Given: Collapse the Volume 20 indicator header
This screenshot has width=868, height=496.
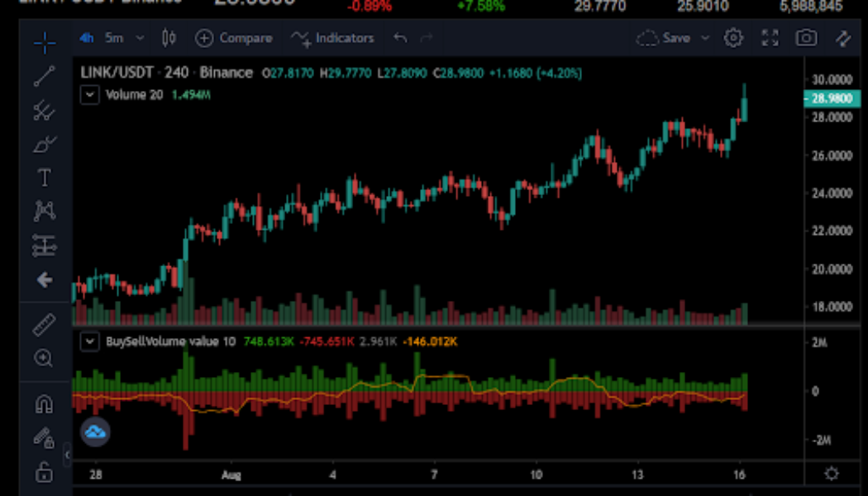Looking at the screenshot, I should point(89,94).
